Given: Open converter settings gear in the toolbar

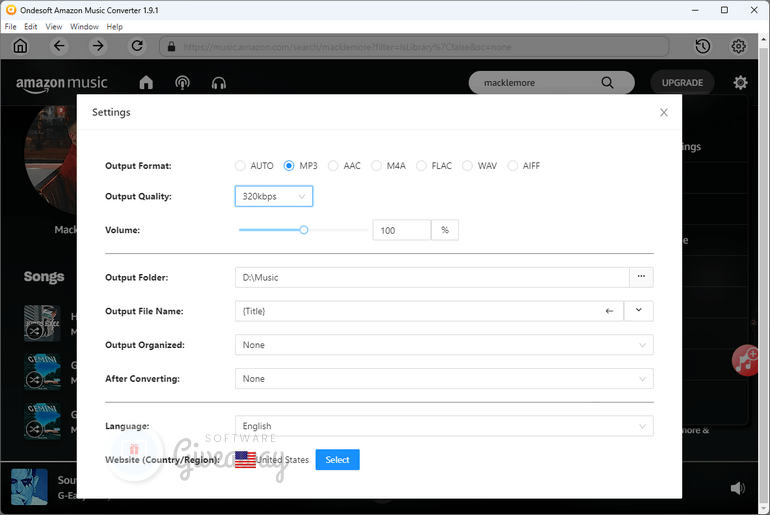Looking at the screenshot, I should [x=739, y=46].
